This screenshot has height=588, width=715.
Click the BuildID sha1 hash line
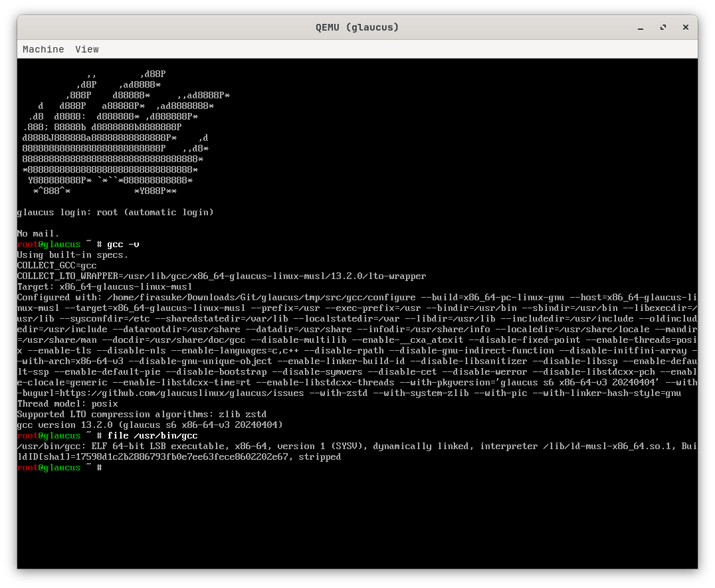179,456
